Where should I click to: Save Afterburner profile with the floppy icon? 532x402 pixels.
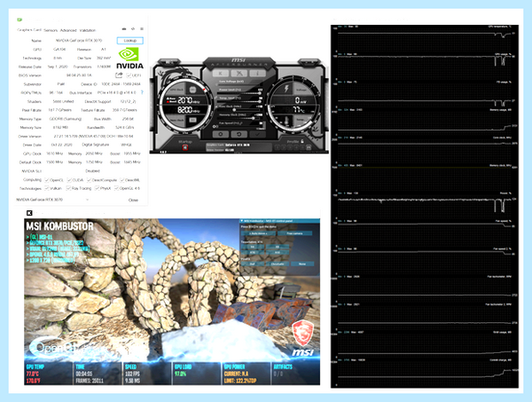pos(309,147)
